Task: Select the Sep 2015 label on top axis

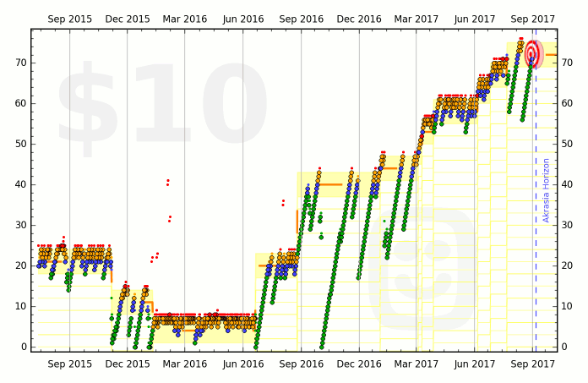Action: tap(69, 18)
